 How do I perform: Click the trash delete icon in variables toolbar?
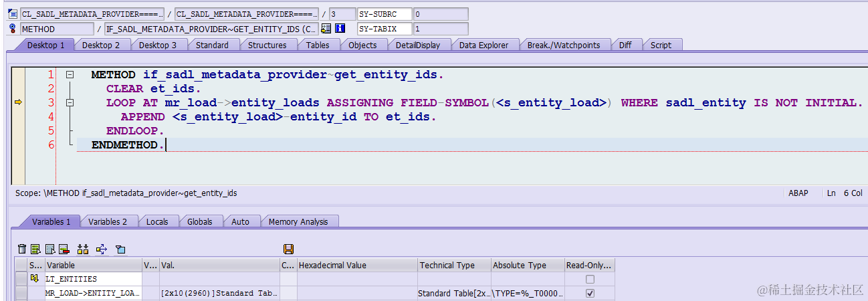point(22,249)
